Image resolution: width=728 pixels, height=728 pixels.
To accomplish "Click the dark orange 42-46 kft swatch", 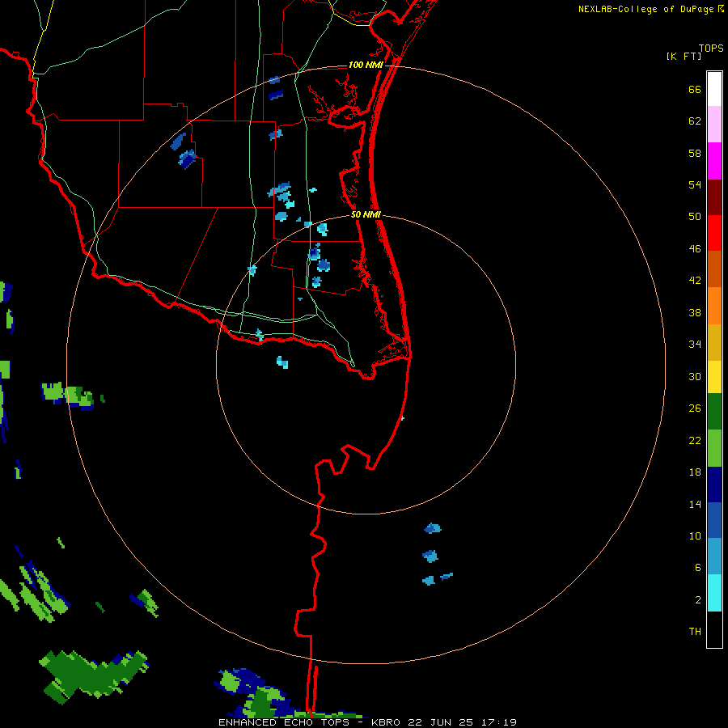I will (714, 269).
